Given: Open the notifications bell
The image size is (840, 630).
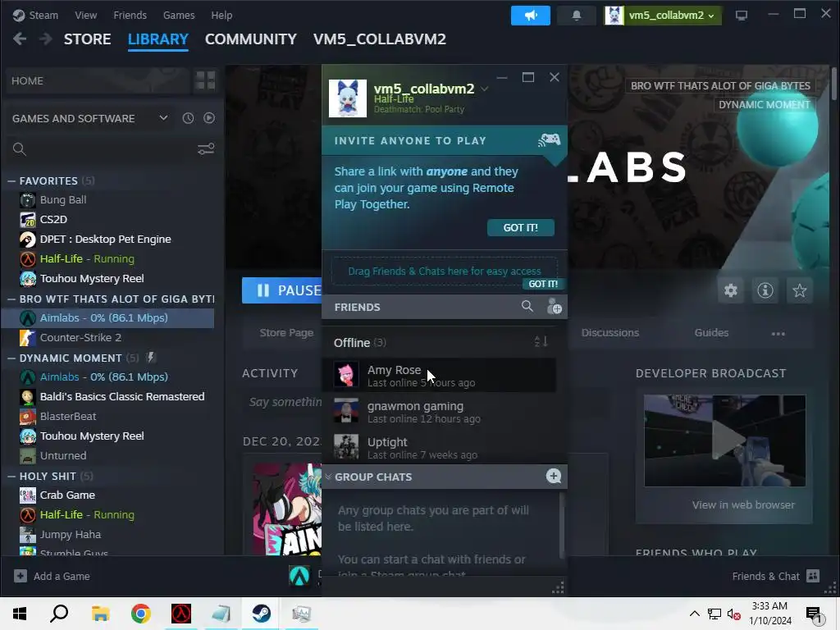Looking at the screenshot, I should 577,16.
